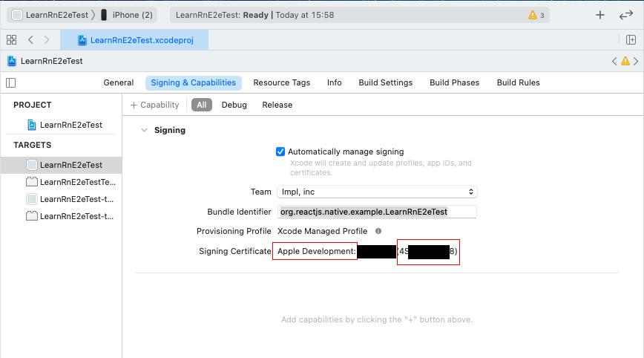Switch to Build Settings tab
644x358 pixels.
386,82
